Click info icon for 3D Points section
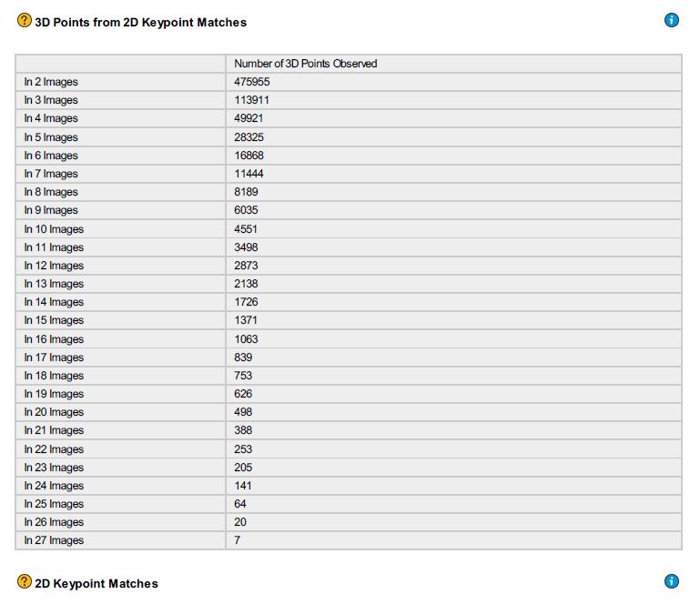 pyautogui.click(x=672, y=20)
